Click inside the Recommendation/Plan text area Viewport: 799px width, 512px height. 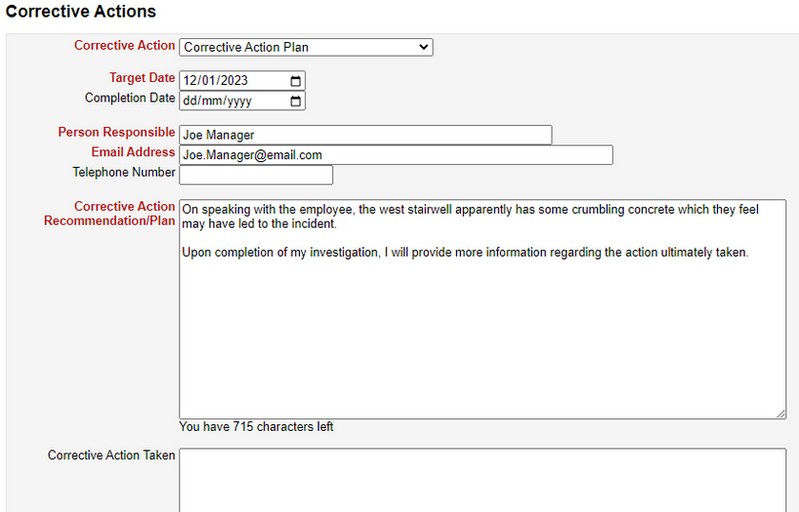pyautogui.click(x=482, y=320)
